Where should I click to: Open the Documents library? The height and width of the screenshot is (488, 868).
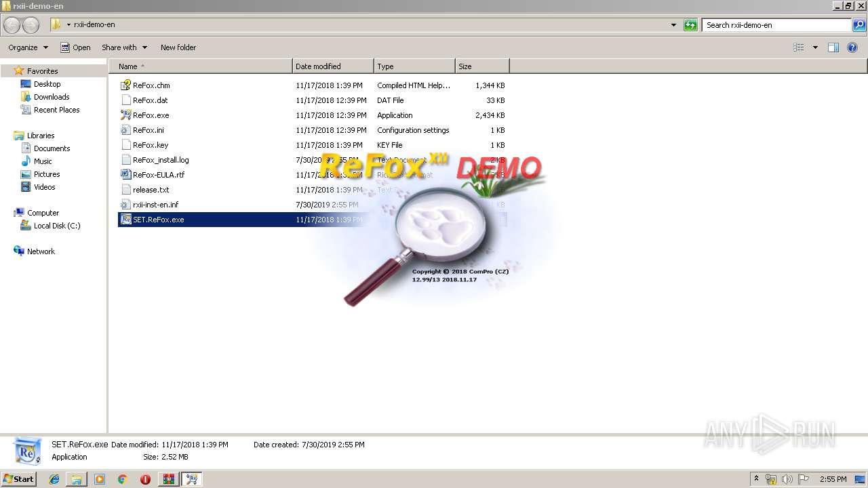pos(52,148)
